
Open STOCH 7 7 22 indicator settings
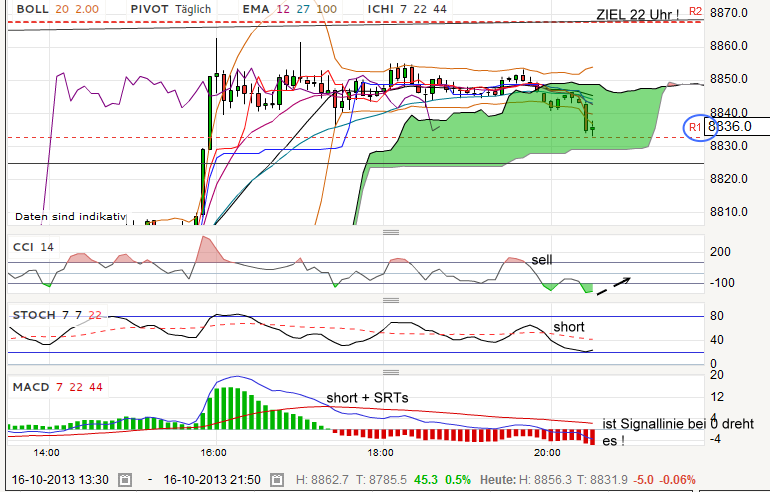(57, 315)
